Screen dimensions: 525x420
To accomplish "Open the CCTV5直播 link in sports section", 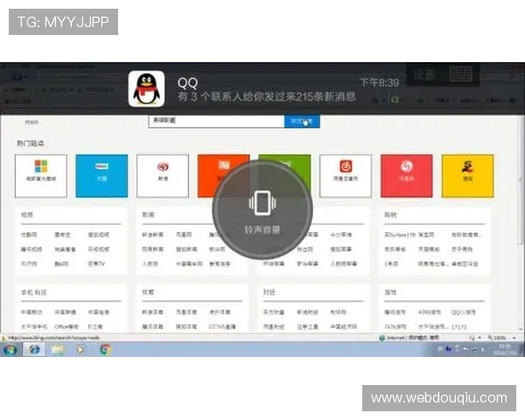I will pos(222,326).
